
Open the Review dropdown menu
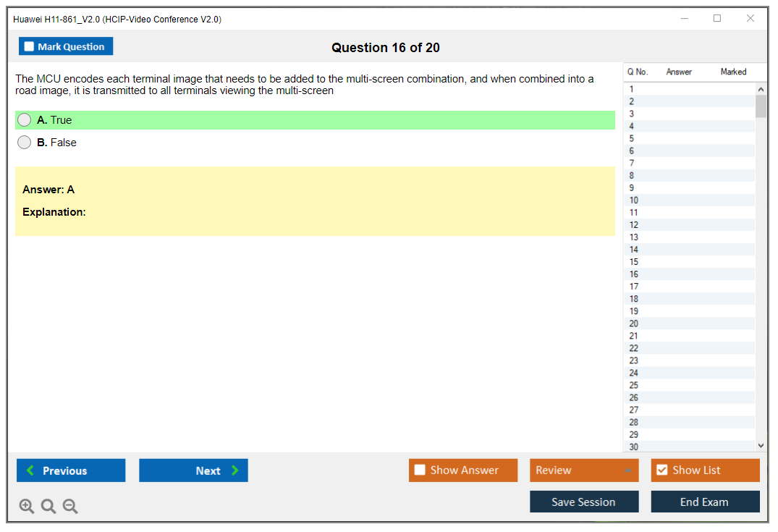(x=583, y=470)
